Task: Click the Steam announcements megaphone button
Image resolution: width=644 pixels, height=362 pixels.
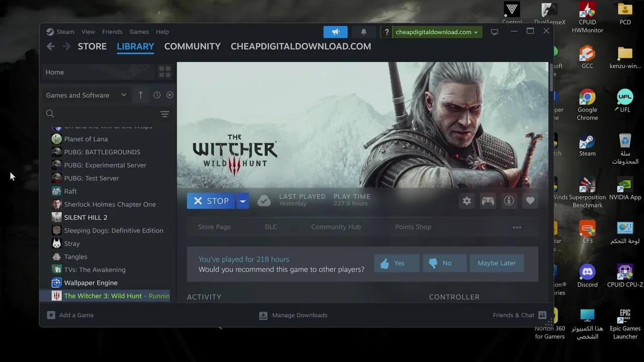Action: coord(336,32)
